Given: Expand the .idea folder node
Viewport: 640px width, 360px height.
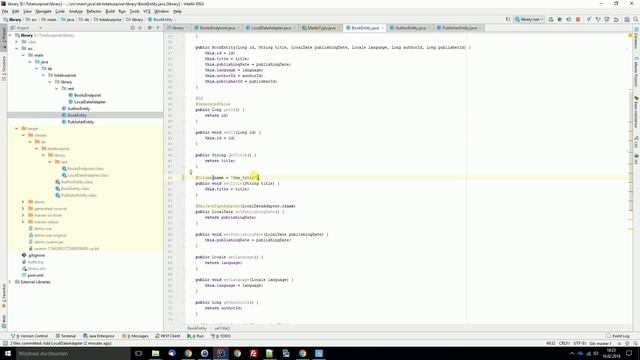Looking at the screenshot, I should pyautogui.click(x=17, y=42).
